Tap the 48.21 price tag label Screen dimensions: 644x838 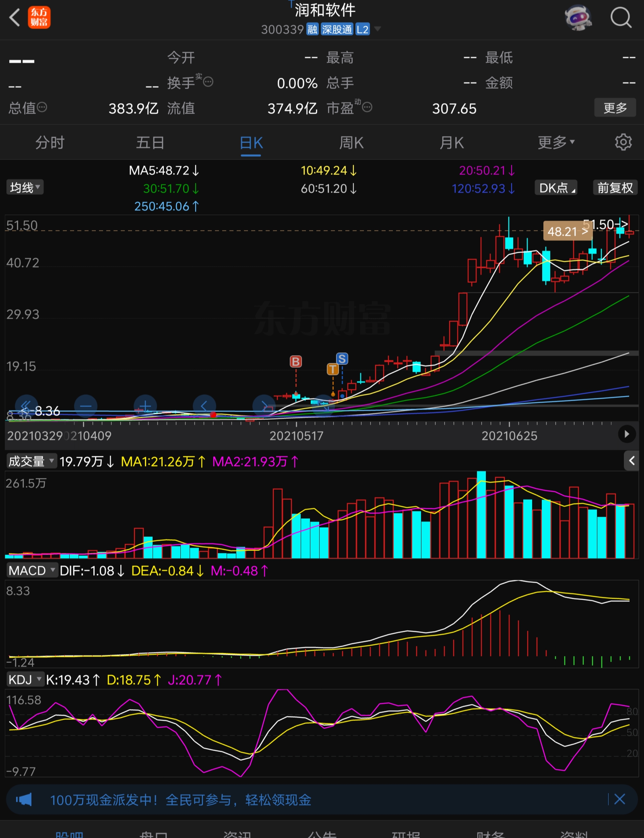568,231
